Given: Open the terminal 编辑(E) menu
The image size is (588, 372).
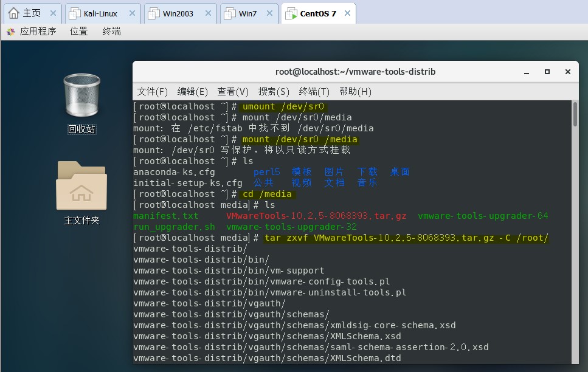Looking at the screenshot, I should point(192,92).
